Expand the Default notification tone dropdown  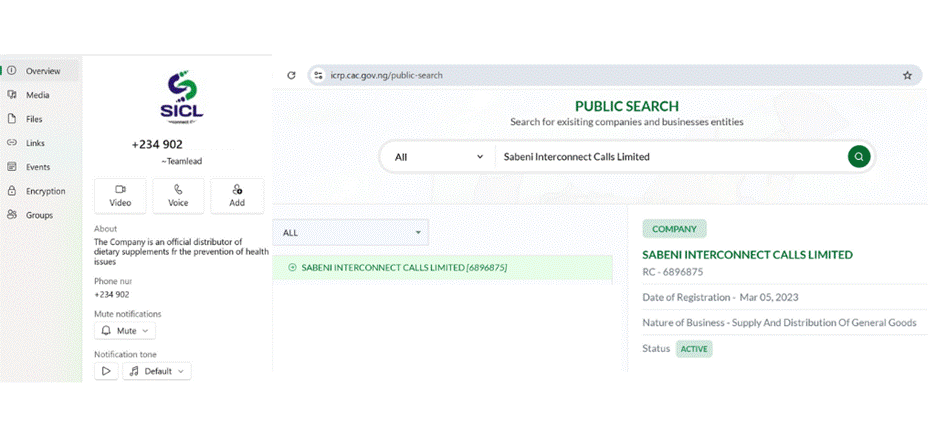(157, 371)
